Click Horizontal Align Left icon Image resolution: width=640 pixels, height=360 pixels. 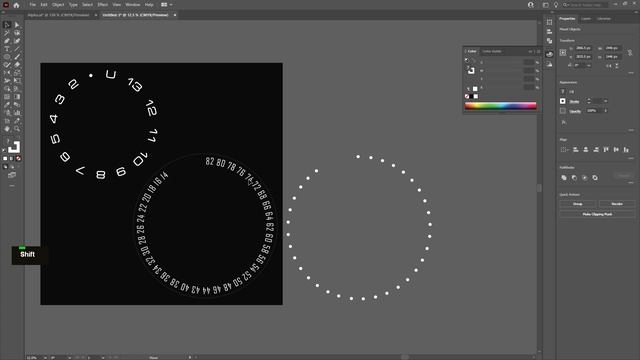[576, 150]
